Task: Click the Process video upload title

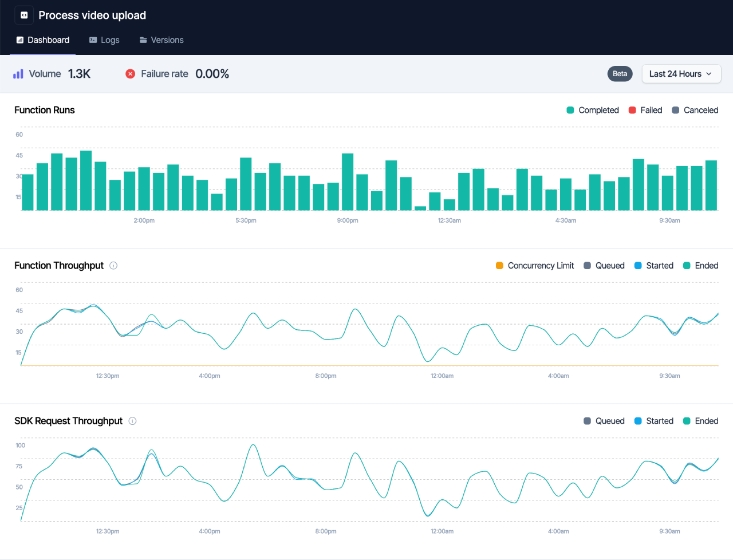Action: coord(92,15)
